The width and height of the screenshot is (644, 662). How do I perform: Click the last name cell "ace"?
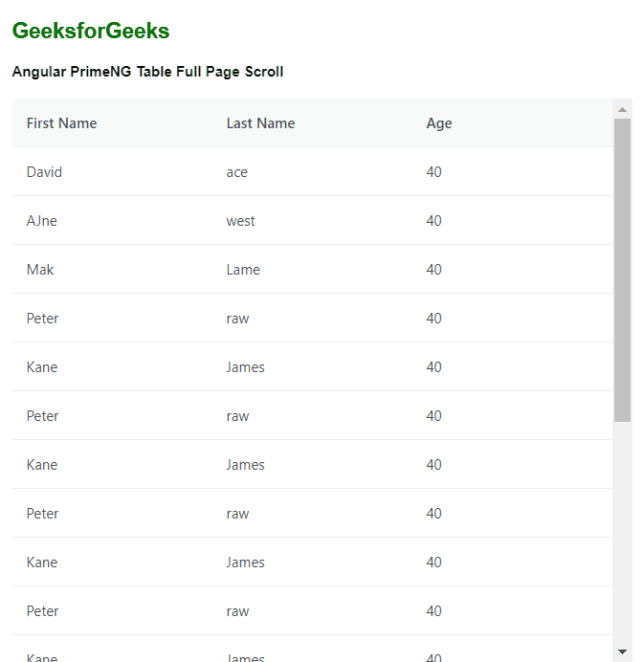(237, 172)
